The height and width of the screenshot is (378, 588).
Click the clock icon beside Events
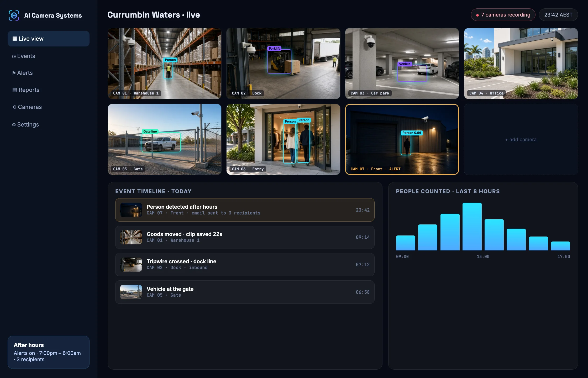click(x=14, y=56)
